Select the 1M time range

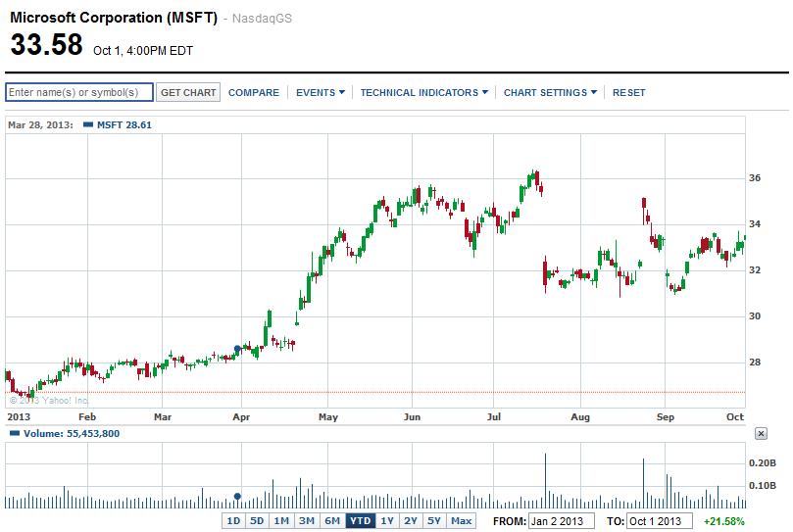click(281, 521)
